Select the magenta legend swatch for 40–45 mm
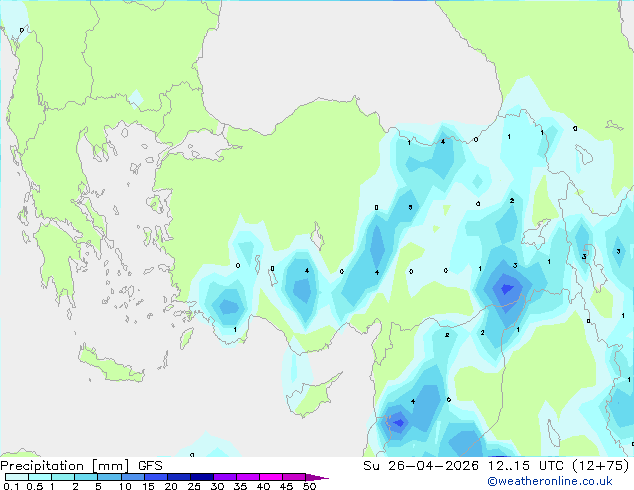The width and height of the screenshot is (634, 490). pyautogui.click(x=271, y=477)
